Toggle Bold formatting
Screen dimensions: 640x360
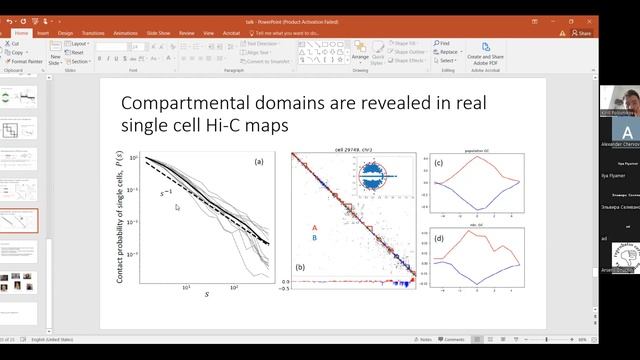[99, 59]
